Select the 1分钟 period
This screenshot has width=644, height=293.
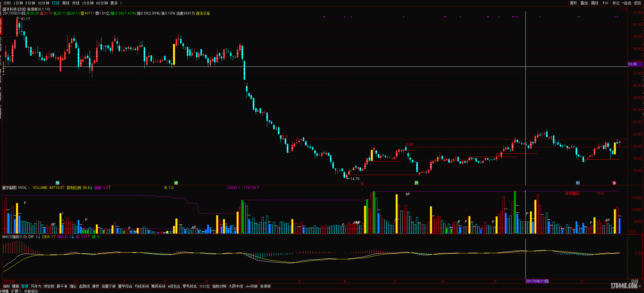[18, 3]
